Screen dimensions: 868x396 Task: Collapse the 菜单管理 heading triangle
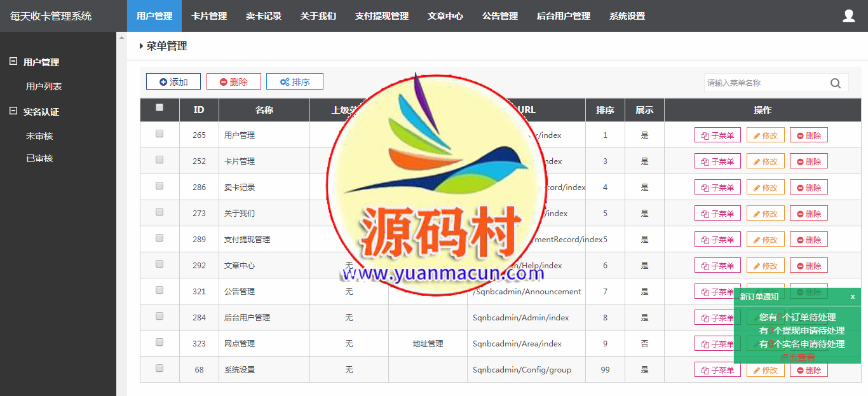pyautogui.click(x=141, y=46)
